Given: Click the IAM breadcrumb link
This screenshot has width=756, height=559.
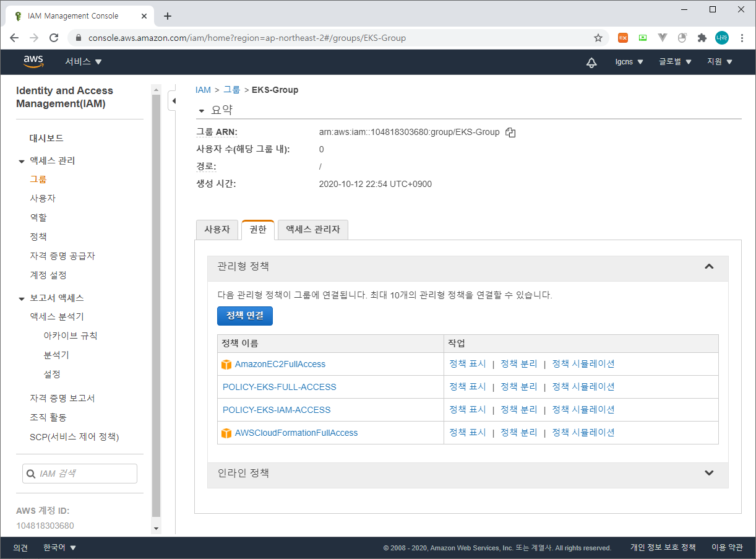Looking at the screenshot, I should 203,90.
